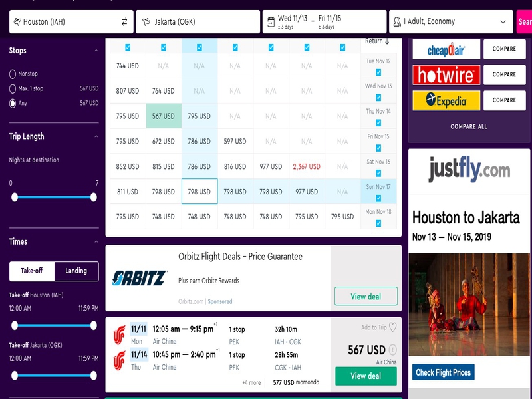This screenshot has height=399, width=532.
Task: Click the info icon beside 567 USD price
Action: [x=392, y=350]
